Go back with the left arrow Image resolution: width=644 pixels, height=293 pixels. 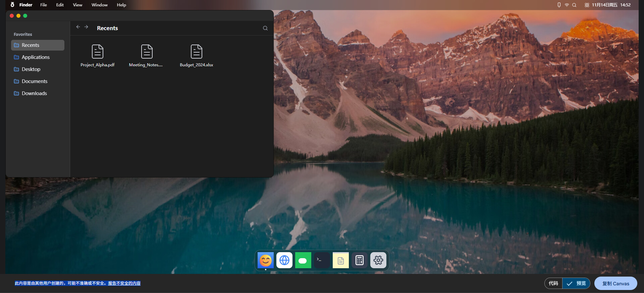click(x=78, y=27)
